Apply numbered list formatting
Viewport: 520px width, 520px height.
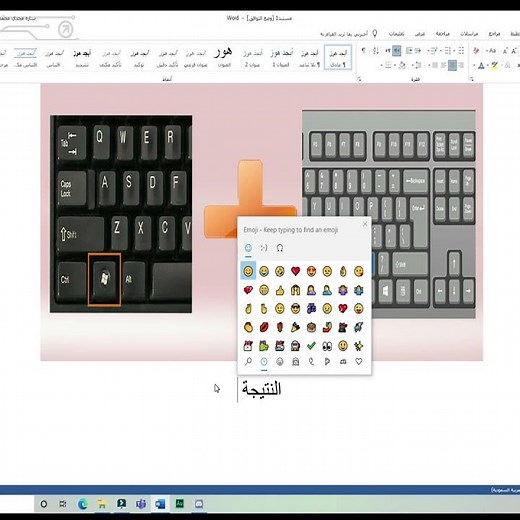(x=447, y=51)
